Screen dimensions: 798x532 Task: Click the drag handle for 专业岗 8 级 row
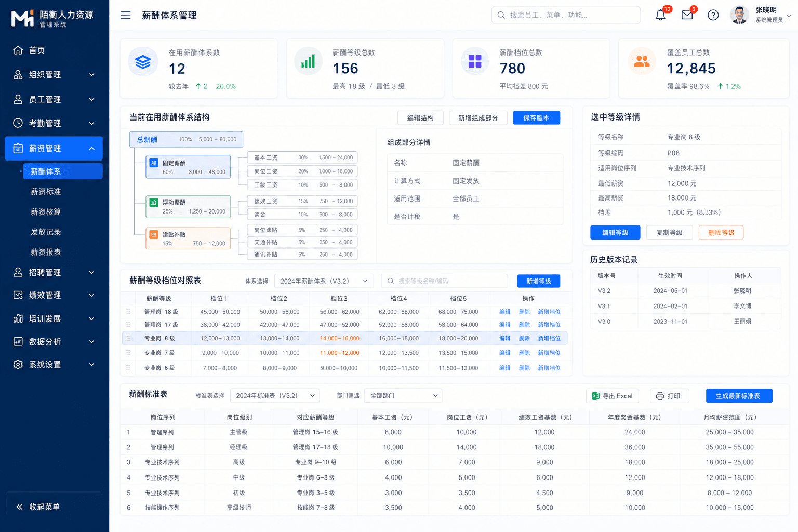(128, 338)
